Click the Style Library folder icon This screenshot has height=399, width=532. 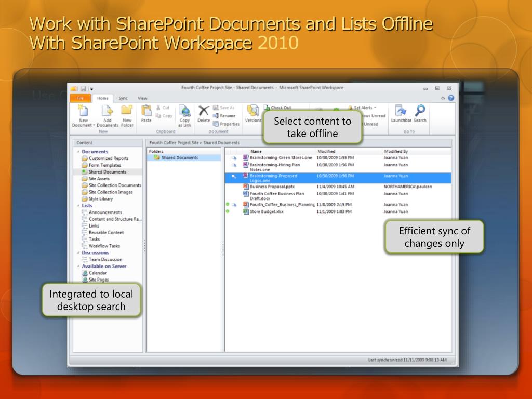coord(85,199)
